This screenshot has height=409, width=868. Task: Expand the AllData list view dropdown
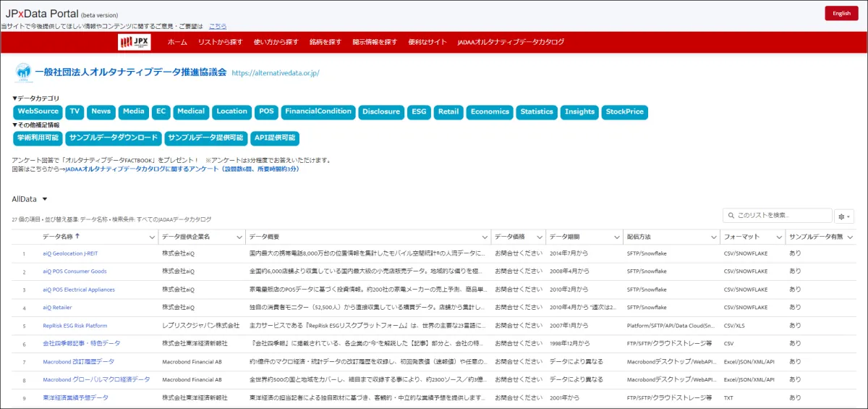45,199
